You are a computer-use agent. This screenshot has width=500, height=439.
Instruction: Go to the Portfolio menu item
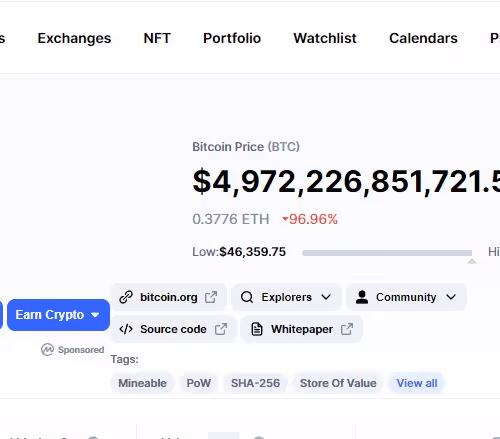pos(232,38)
